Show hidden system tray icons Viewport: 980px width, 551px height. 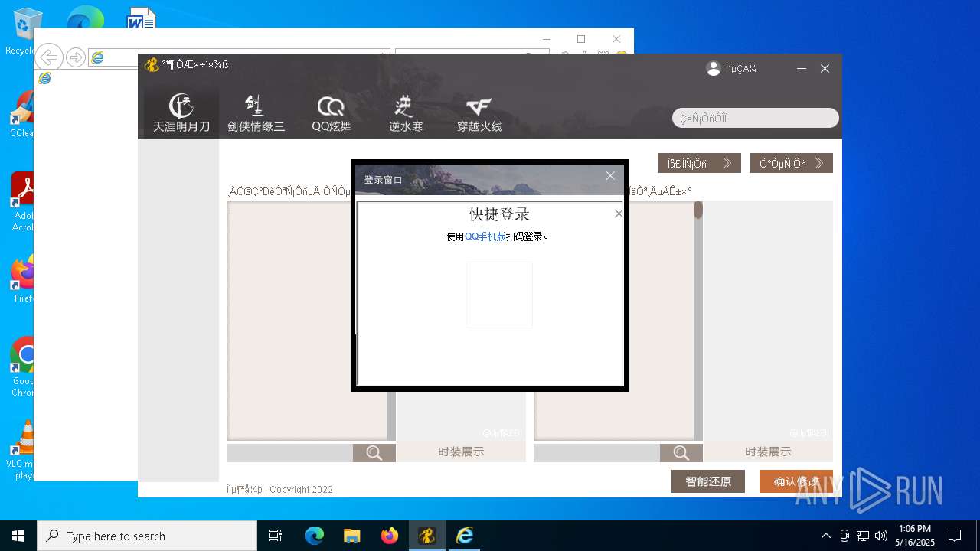point(825,536)
